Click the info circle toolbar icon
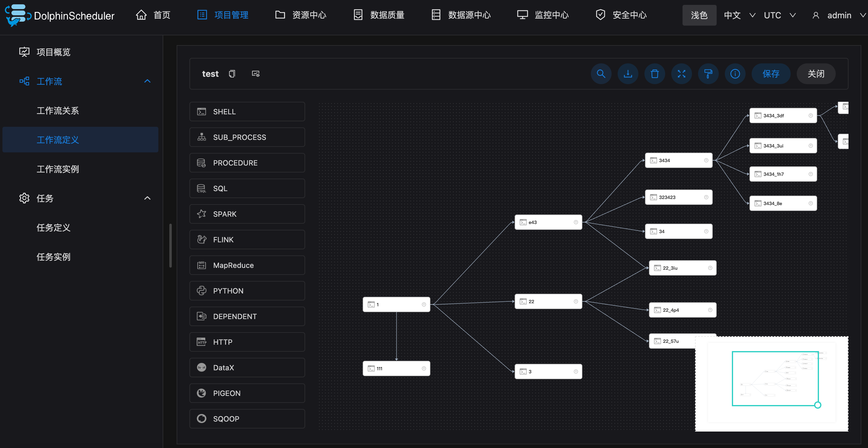 click(735, 73)
